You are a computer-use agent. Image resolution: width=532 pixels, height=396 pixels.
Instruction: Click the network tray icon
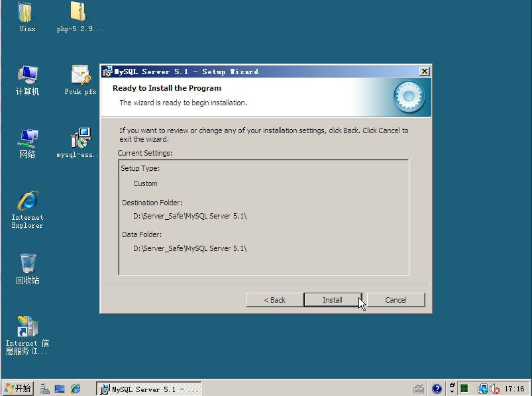(482, 389)
